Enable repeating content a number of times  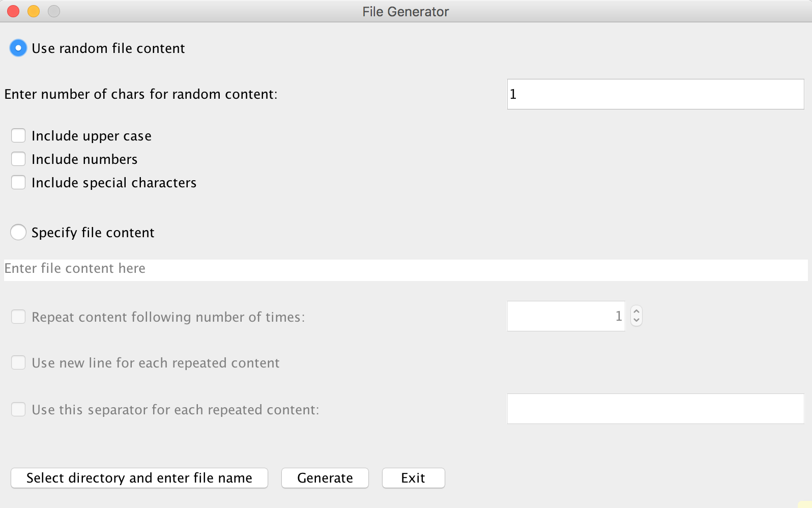point(18,317)
